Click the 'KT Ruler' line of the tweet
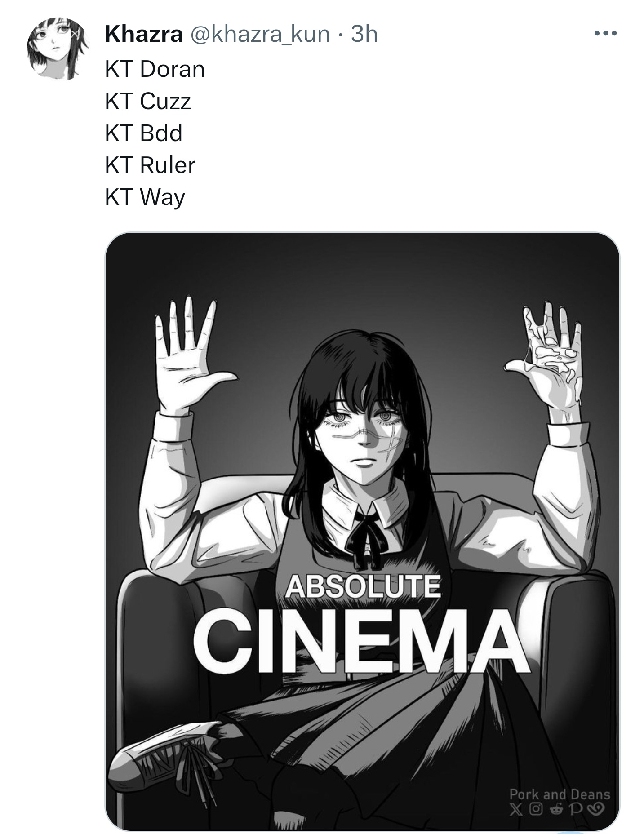Screen dimensions: 644x834 point(150,165)
